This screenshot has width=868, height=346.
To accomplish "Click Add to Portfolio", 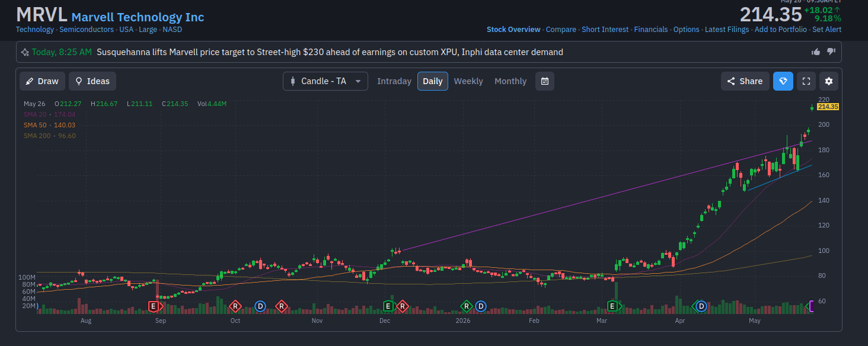I will pos(780,30).
